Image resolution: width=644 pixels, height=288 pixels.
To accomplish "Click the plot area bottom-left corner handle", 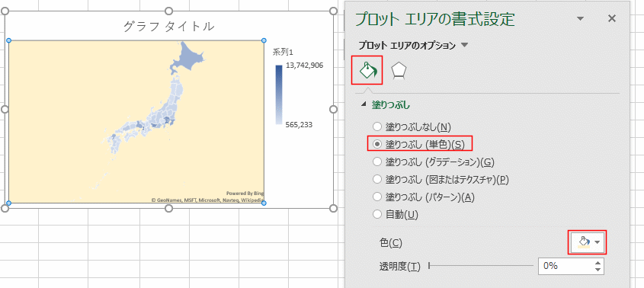I will [x=8, y=203].
